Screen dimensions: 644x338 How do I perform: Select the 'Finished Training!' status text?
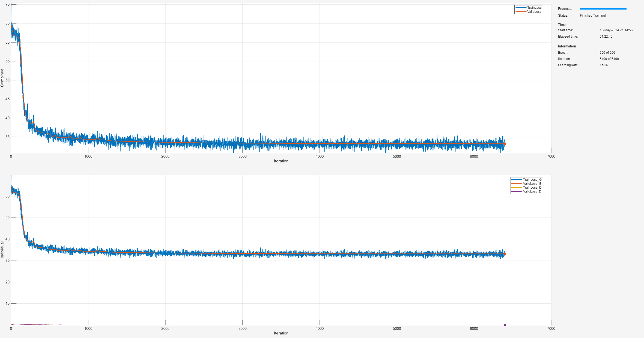pos(592,16)
